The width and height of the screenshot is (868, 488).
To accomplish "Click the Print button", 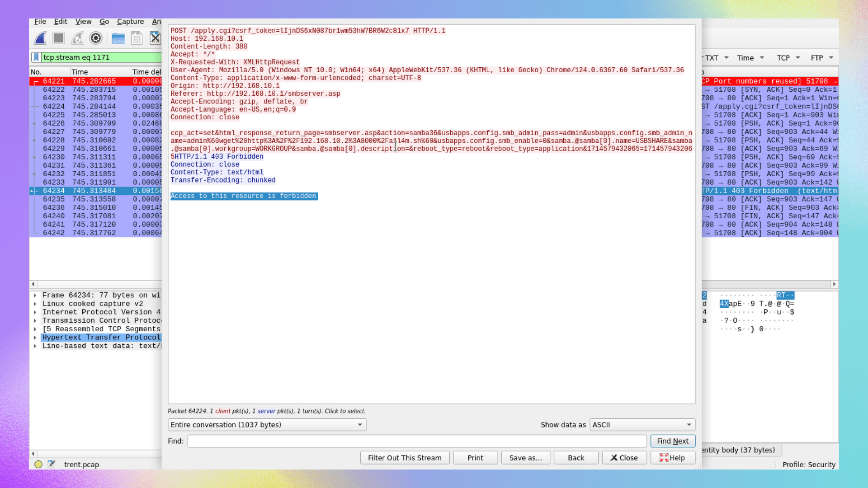I will pos(475,458).
